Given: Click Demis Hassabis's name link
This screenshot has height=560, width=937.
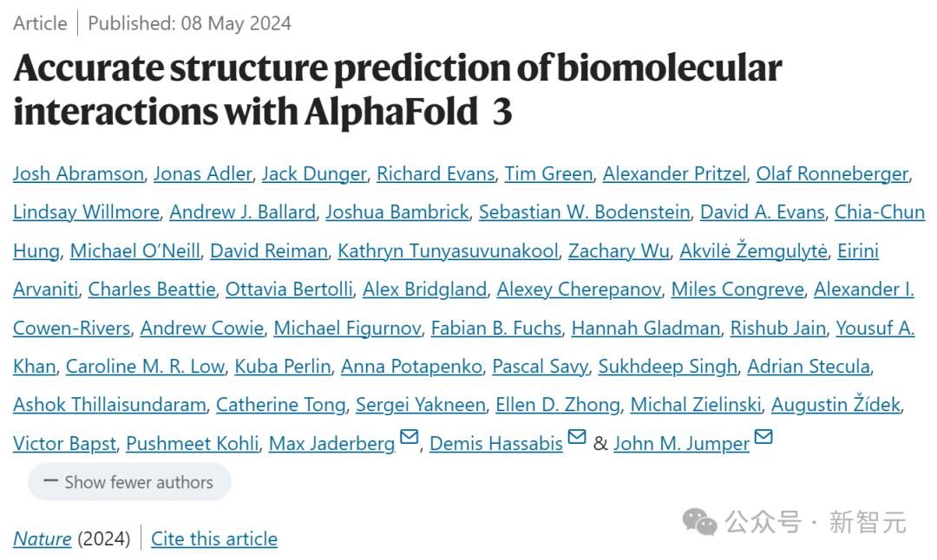Looking at the screenshot, I should pos(497,443).
